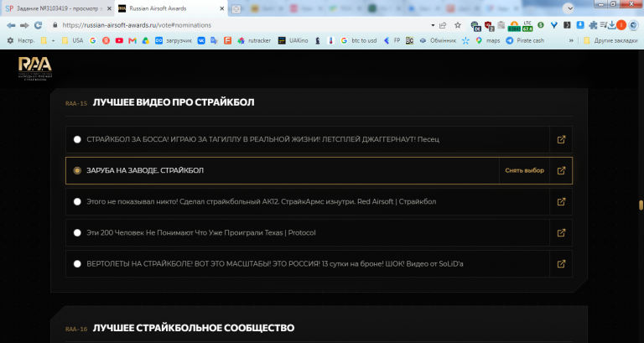The height and width of the screenshot is (343, 644).
Task: Select the Russian Airsoft Awards tab
Action: pos(171,8)
